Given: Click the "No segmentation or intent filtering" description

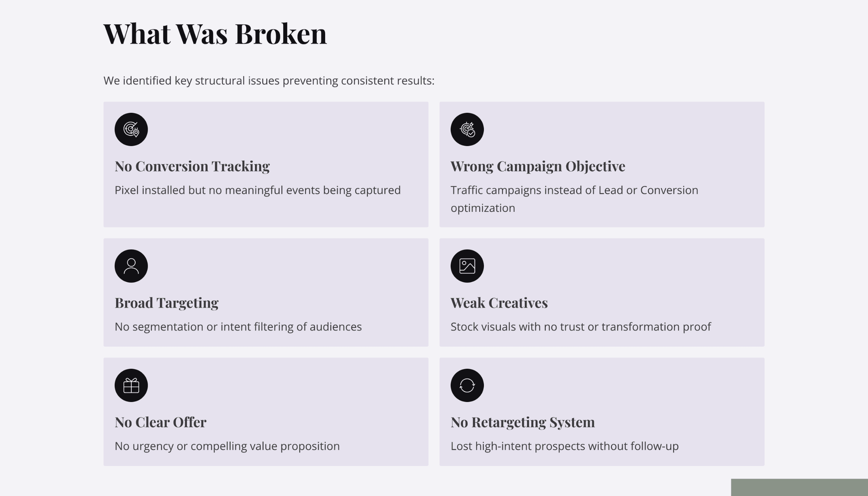Looking at the screenshot, I should click(x=238, y=327).
